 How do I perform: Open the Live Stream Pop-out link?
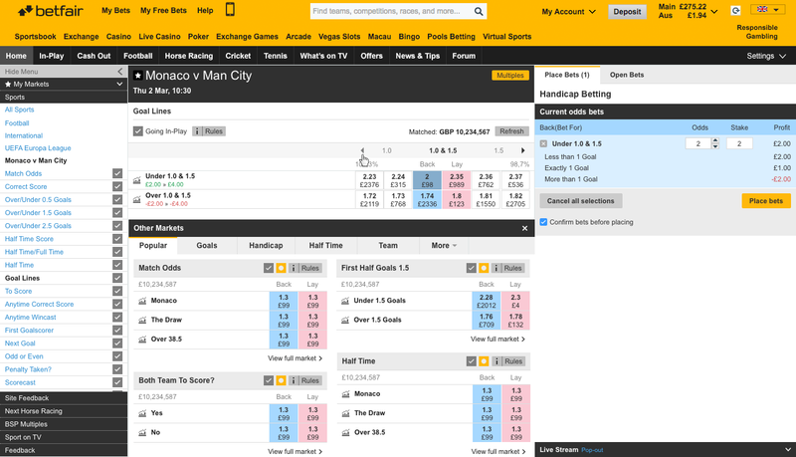(x=592, y=450)
